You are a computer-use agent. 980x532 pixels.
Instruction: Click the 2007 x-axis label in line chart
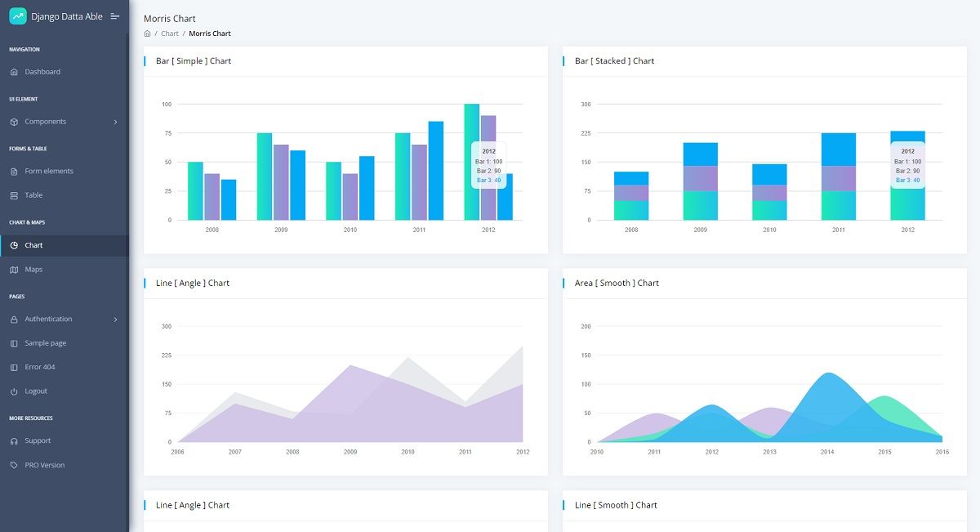(235, 452)
